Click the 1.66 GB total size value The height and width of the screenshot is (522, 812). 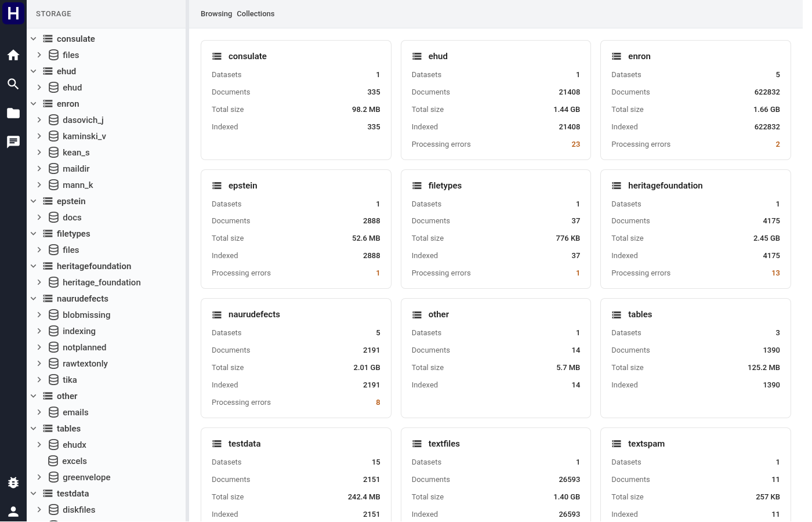pyautogui.click(x=767, y=110)
